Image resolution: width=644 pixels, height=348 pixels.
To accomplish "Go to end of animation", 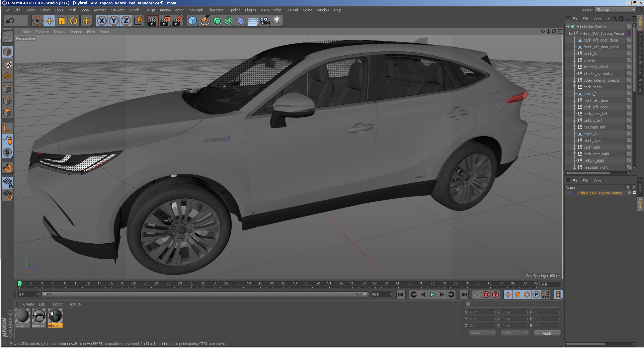I will pos(464,294).
